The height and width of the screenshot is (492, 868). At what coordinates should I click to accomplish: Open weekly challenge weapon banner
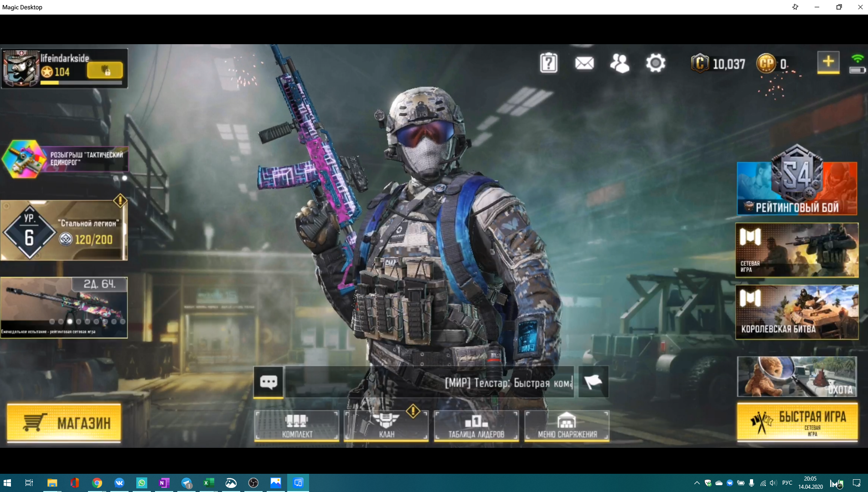pos(64,307)
